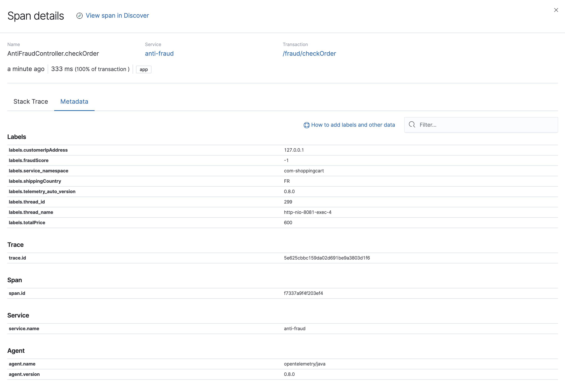Image resolution: width=565 pixels, height=392 pixels.
Task: Switch to the Stack Trace tab
Action: (31, 101)
